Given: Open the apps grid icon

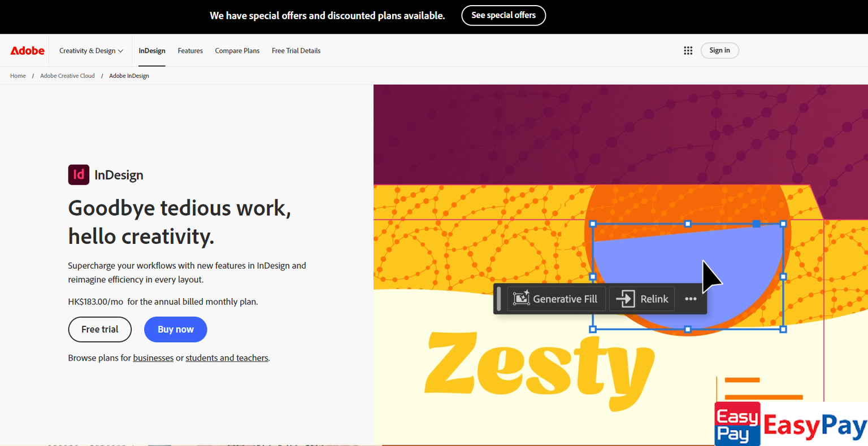Looking at the screenshot, I should click(x=688, y=51).
